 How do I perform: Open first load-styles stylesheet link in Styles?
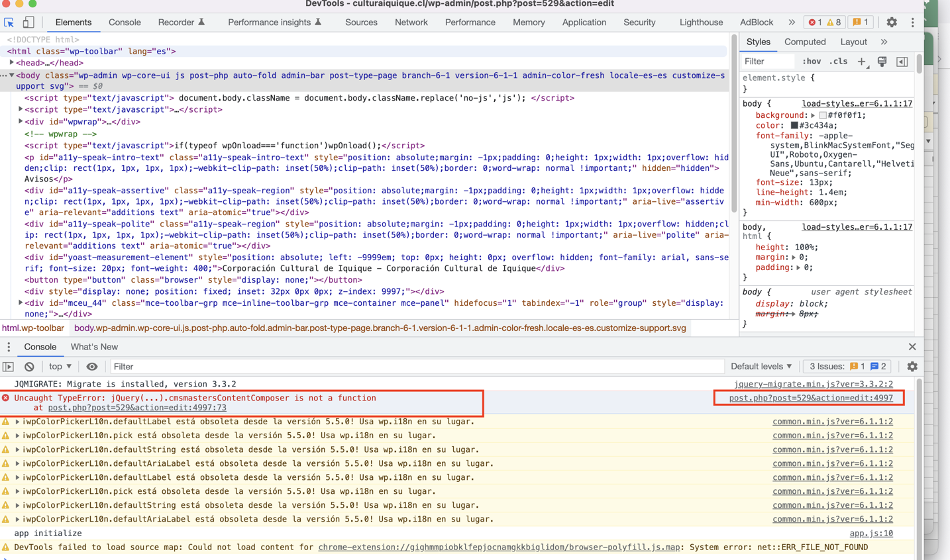point(857,103)
